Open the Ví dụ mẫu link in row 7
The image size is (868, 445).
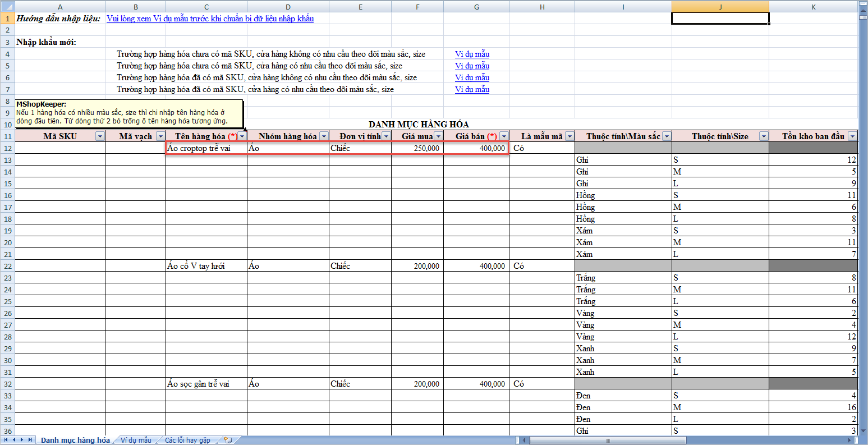click(472, 89)
